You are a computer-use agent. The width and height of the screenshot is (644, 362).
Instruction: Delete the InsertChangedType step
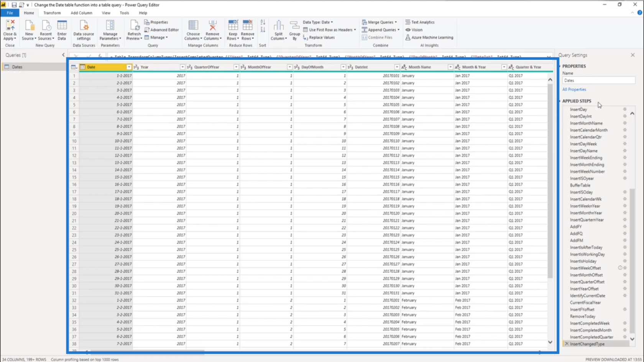click(567, 344)
